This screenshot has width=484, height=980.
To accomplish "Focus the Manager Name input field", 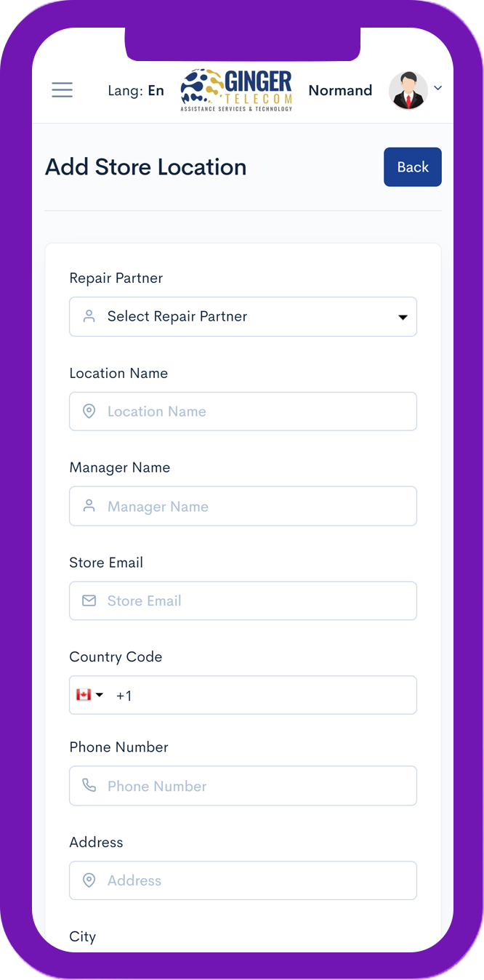I will point(243,506).
